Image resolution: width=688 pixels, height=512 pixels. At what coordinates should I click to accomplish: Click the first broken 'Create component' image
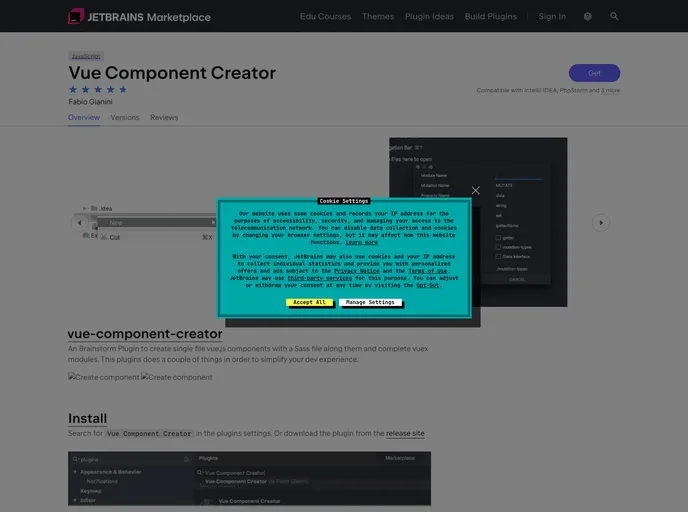tap(104, 377)
